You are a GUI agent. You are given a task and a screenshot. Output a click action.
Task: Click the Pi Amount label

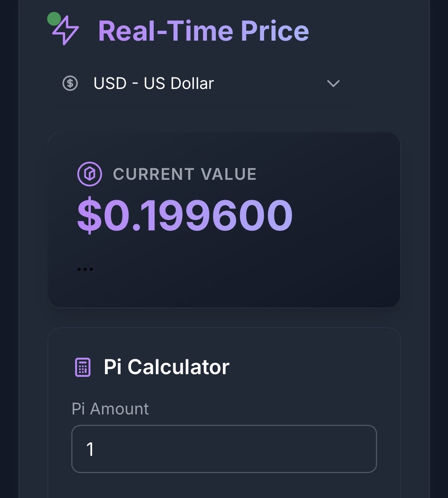pos(110,409)
